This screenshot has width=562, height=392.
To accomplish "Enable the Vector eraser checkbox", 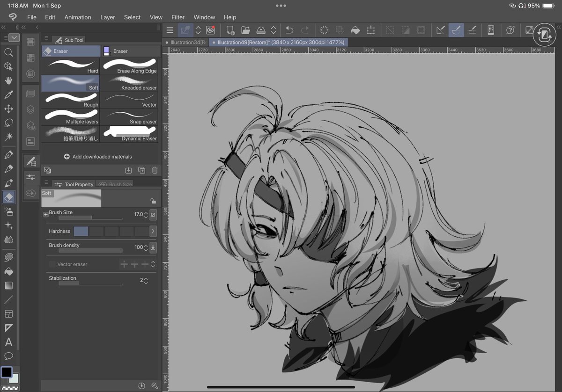I will coord(52,264).
